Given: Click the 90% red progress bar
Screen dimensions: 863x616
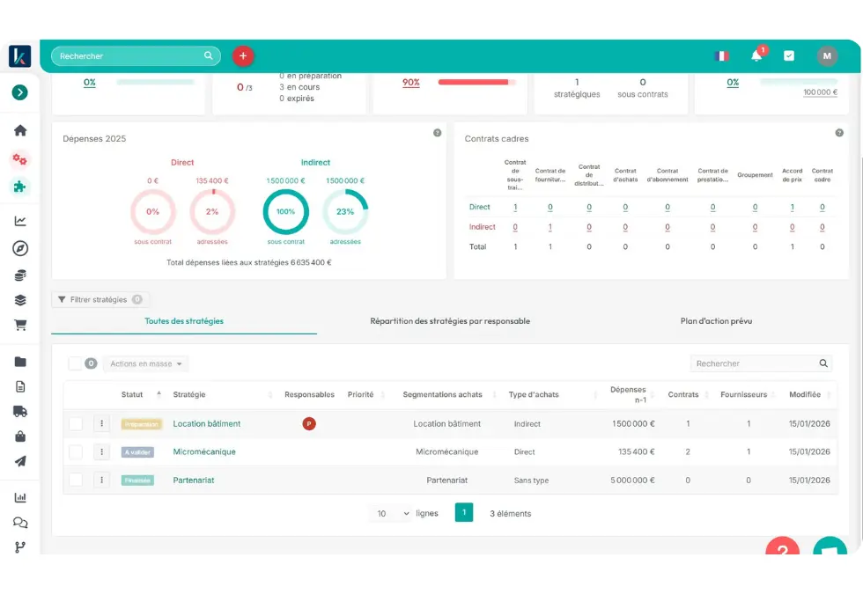Looking at the screenshot, I should click(473, 83).
